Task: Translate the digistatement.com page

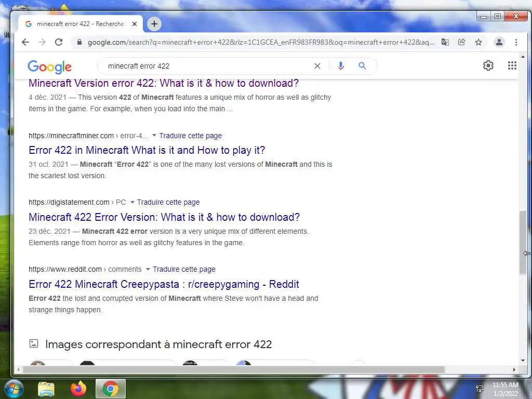Action: 168,202
